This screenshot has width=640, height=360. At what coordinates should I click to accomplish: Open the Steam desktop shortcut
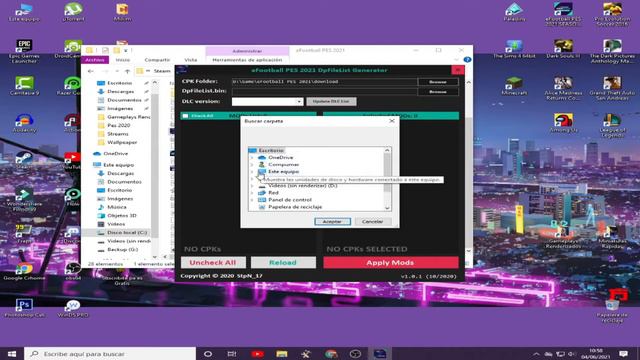(x=24, y=160)
